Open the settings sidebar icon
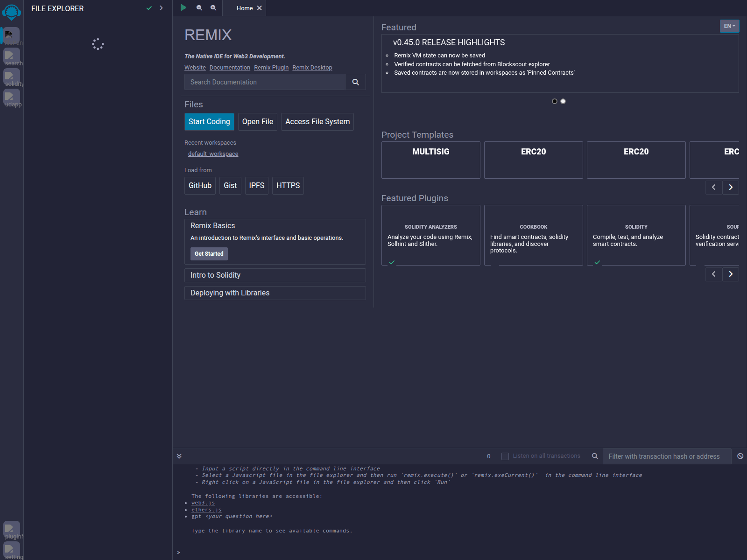Screen dimensions: 747x560 (x=12, y=550)
